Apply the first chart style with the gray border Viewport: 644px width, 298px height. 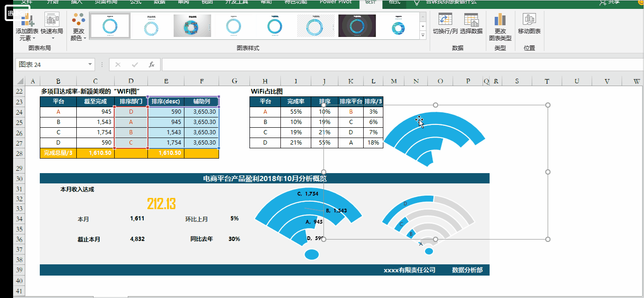(x=110, y=25)
